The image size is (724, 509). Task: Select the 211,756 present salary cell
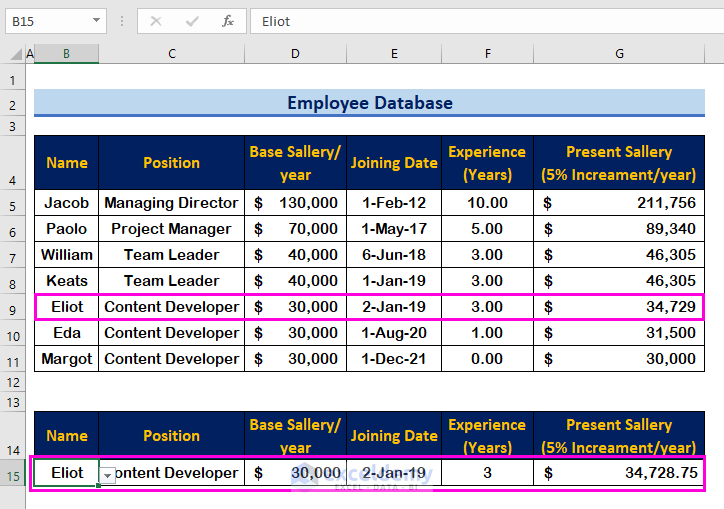click(619, 203)
